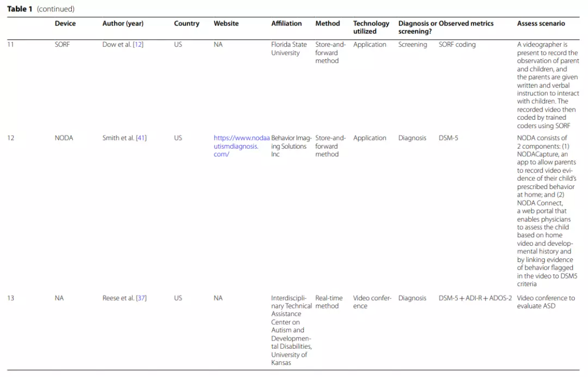This screenshot has width=588, height=377.
Task: Click the 'US' country cell in NODA row
Action: pos(177,138)
